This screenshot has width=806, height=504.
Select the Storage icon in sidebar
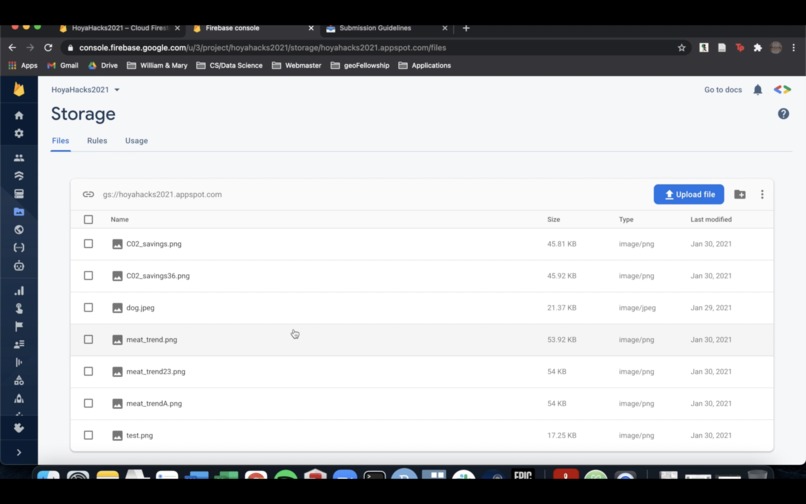click(19, 212)
